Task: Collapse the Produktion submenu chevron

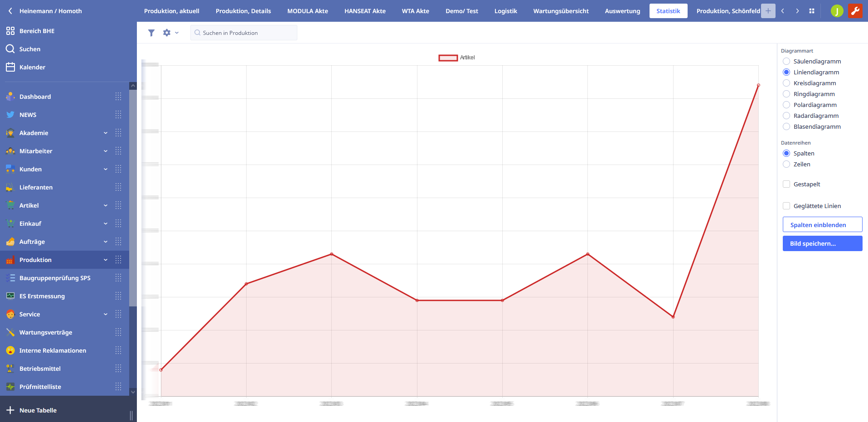Action: [106, 260]
